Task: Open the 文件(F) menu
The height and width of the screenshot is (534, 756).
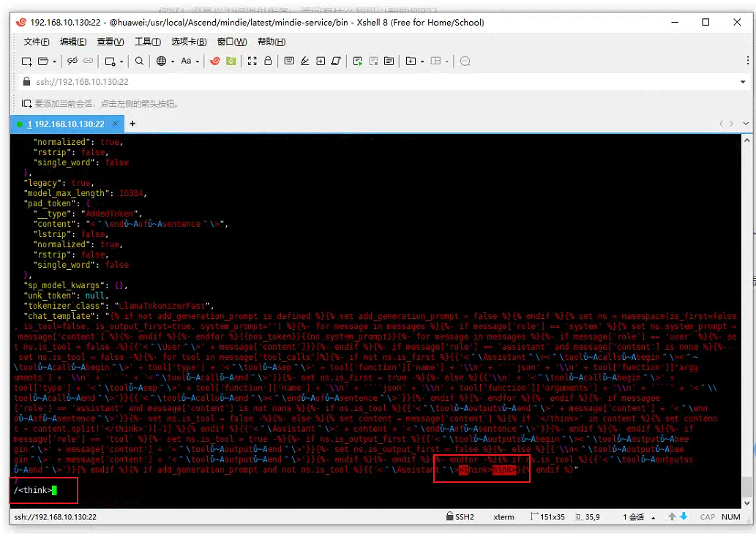Action: coord(37,42)
